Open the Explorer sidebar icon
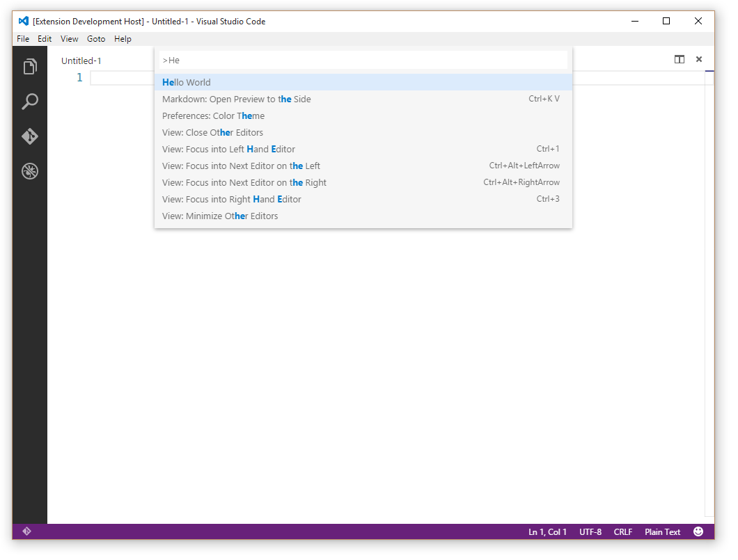The image size is (738, 560). [x=29, y=66]
